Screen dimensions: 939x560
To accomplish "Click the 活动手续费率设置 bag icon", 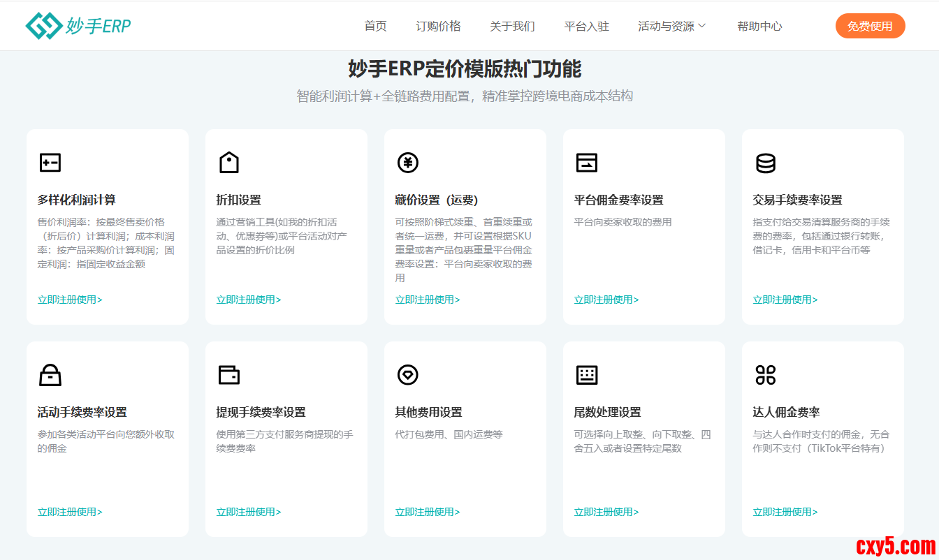I will [x=50, y=375].
